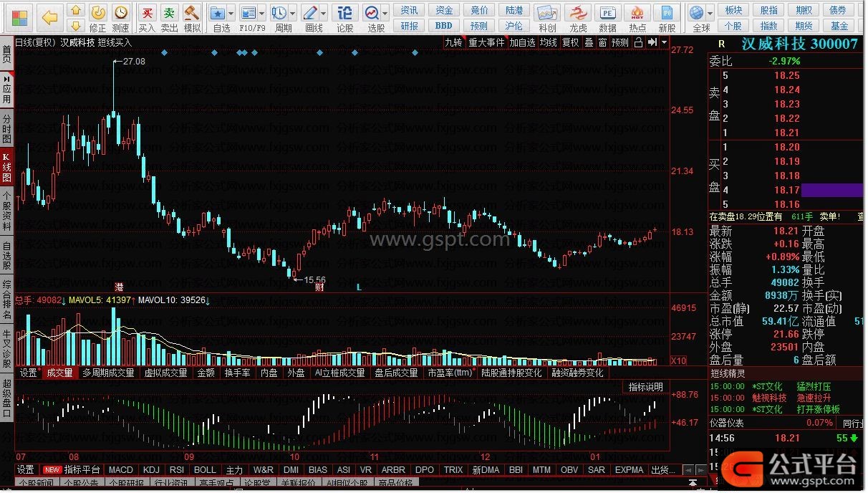Open the 论股 stock discussion icon
The image size is (868, 493).
click(345, 18)
